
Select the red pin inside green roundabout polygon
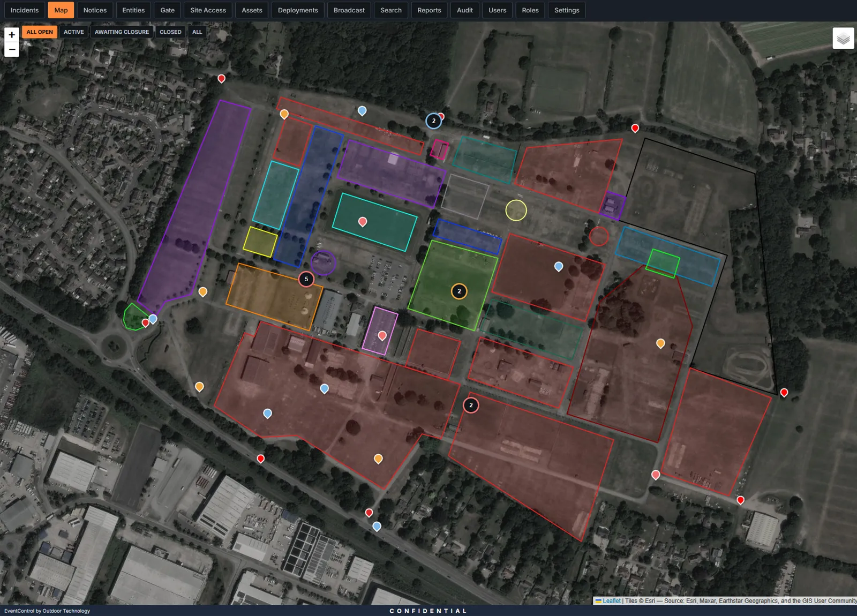(x=145, y=323)
